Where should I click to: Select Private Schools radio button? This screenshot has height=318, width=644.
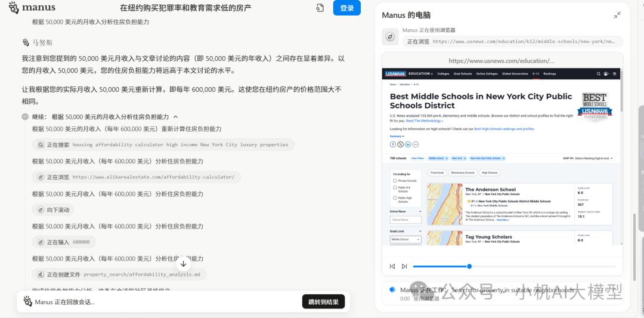395,181
